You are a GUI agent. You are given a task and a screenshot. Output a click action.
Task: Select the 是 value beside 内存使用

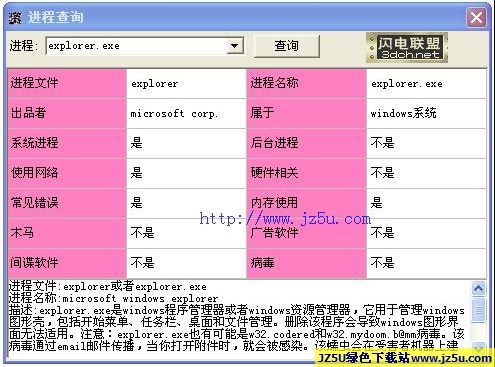pos(426,203)
